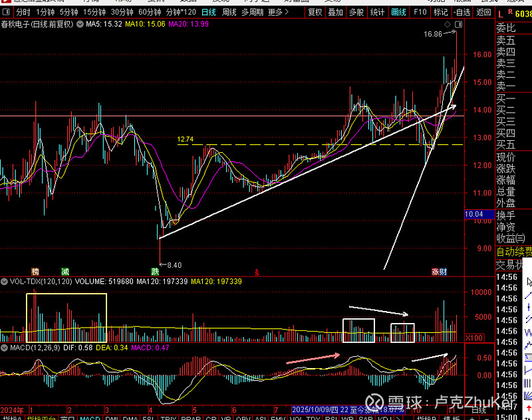
Task: Select the 模板 template tab
Action: [x=452, y=417]
